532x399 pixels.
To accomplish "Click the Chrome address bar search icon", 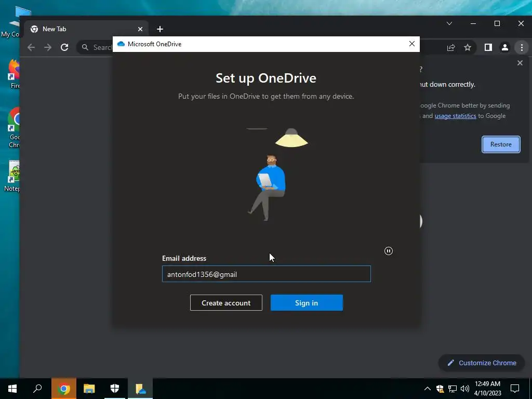I will click(x=85, y=47).
